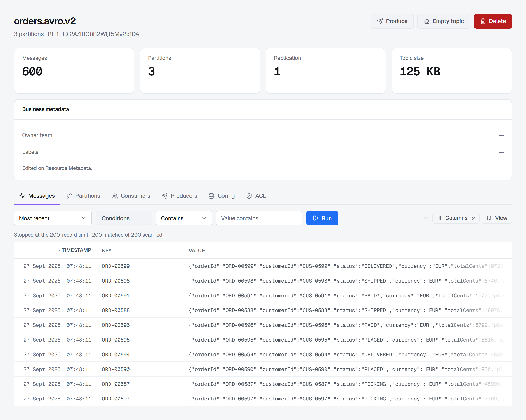Run the message search
The width and height of the screenshot is (526, 420).
coord(322,218)
